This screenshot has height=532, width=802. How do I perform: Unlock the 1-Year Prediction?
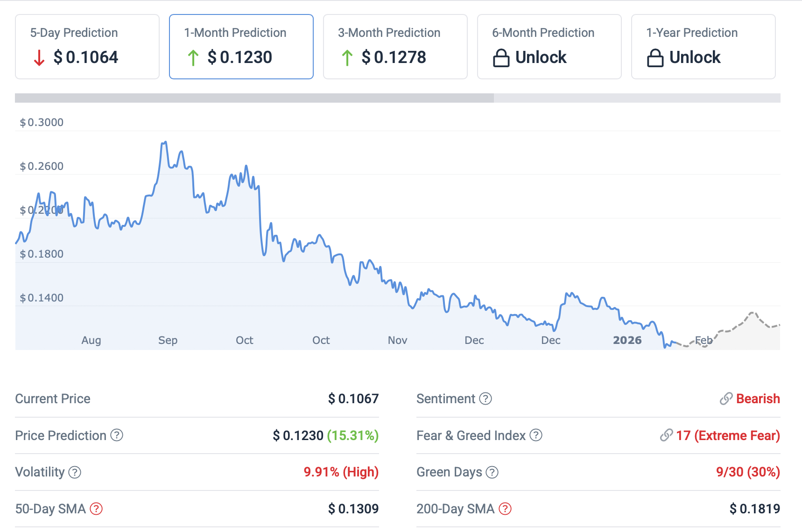tap(695, 57)
